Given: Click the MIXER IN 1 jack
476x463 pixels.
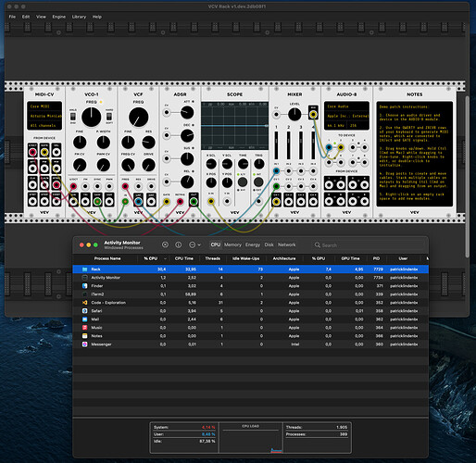Looking at the screenshot, I should [276, 171].
